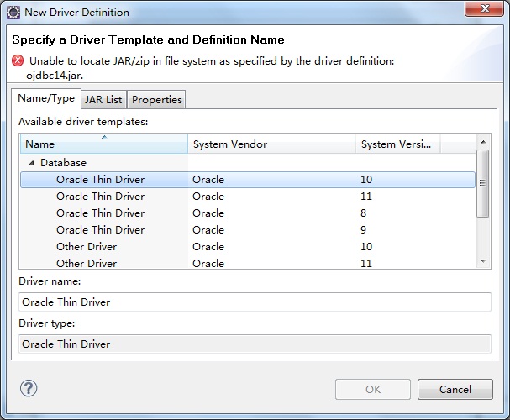Click the help question mark icon
The height and width of the screenshot is (420, 510).
pos(29,388)
